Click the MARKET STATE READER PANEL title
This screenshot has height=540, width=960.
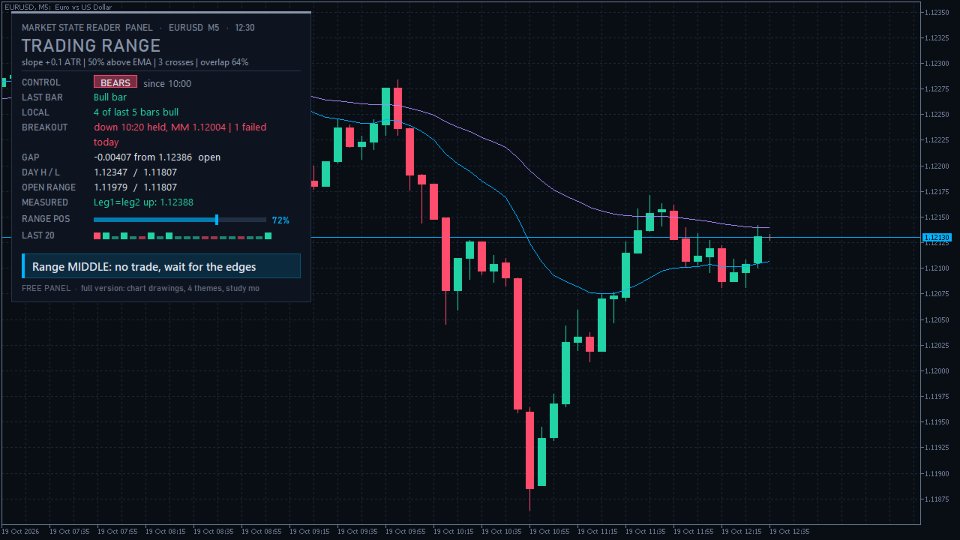(87, 28)
